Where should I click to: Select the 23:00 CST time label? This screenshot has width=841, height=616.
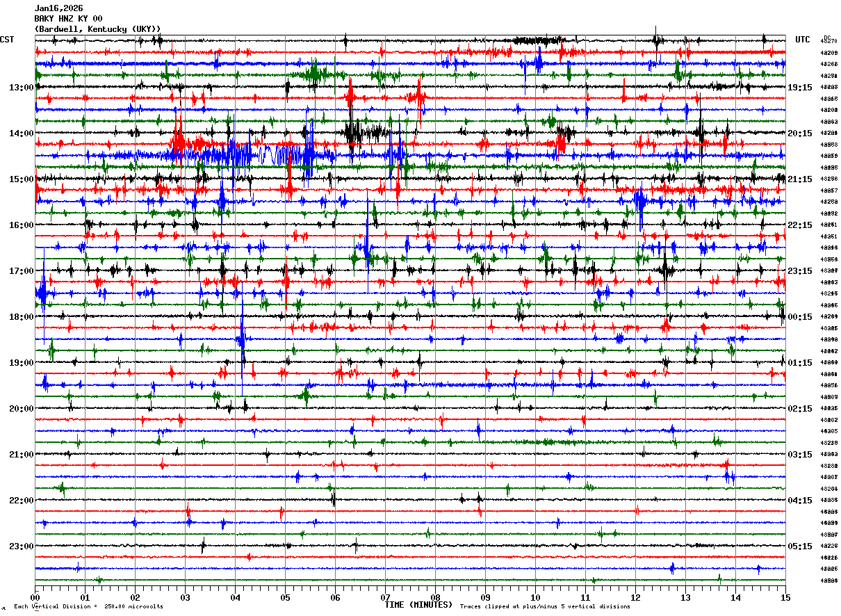coord(22,546)
